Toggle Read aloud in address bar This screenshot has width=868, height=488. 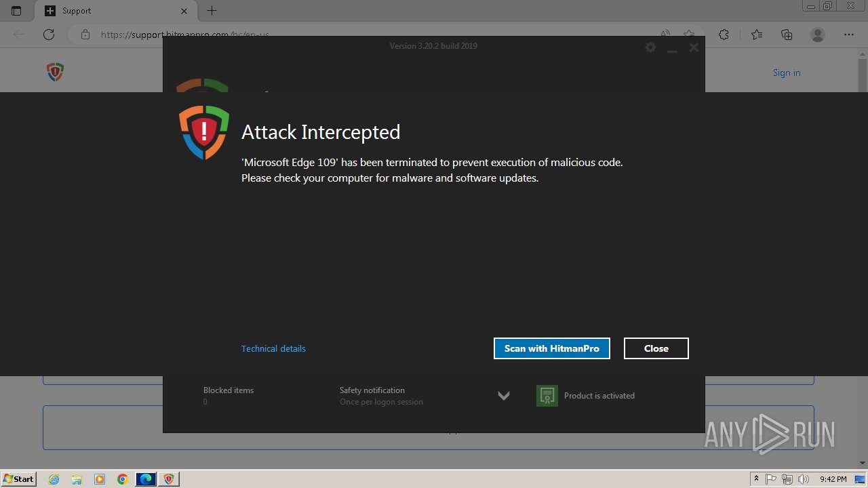tap(665, 34)
